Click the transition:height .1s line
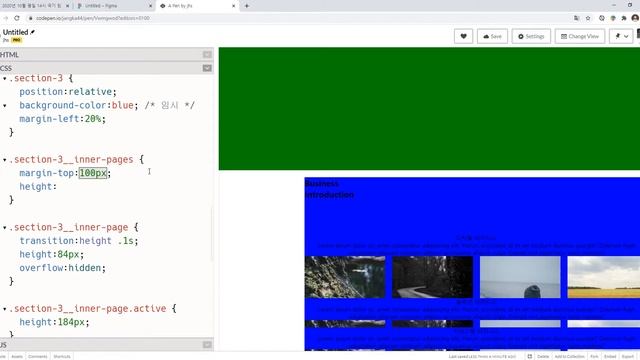The height and width of the screenshot is (360, 640). 79,241
